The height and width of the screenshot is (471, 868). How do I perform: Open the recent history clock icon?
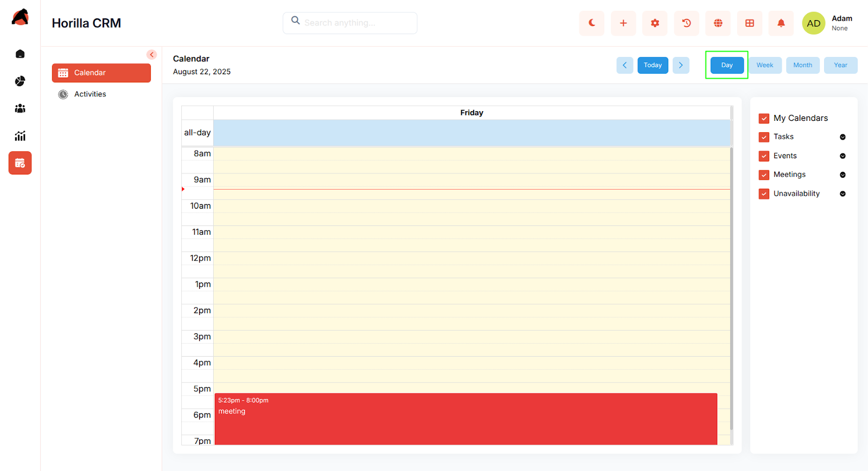(686, 23)
